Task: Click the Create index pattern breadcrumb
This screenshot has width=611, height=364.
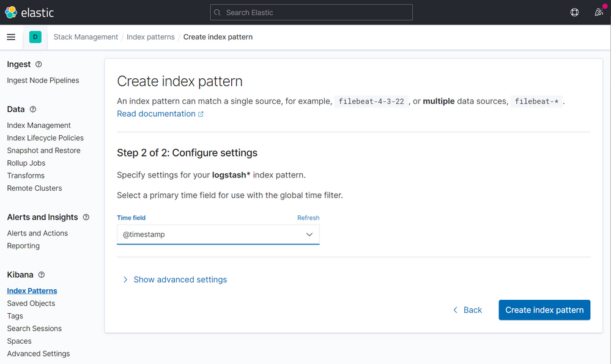Action: pos(218,37)
